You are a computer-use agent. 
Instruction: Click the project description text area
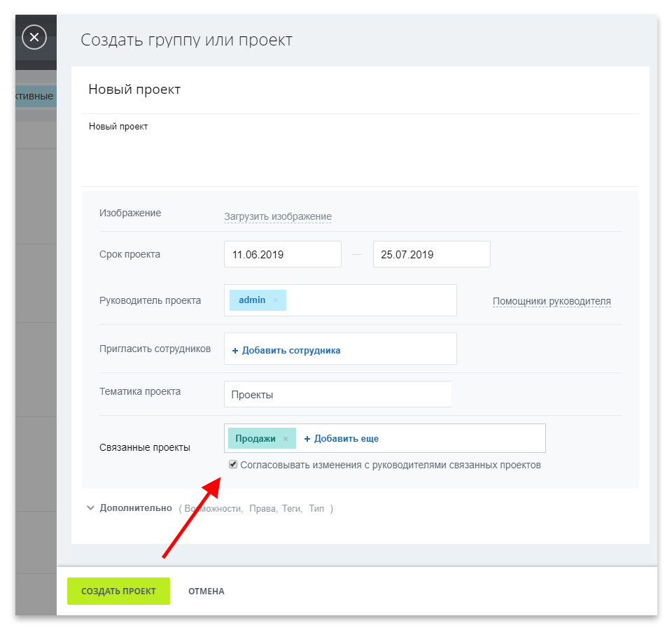pyautogui.click(x=360, y=150)
